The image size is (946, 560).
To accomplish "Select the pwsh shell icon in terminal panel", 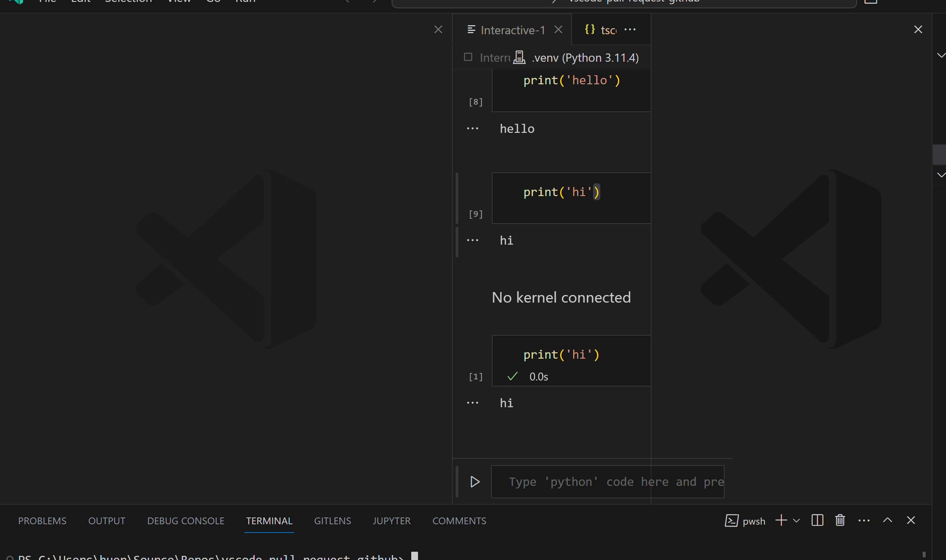I will [732, 520].
